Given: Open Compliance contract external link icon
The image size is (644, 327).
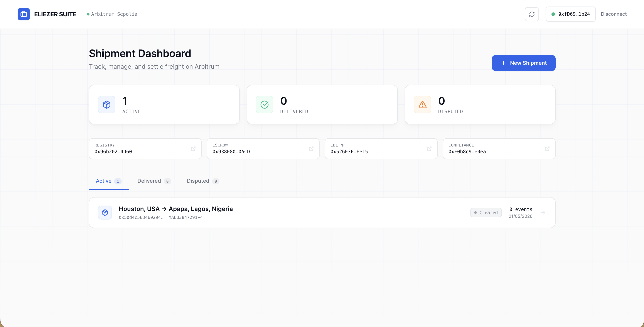Looking at the screenshot, I should point(547,149).
